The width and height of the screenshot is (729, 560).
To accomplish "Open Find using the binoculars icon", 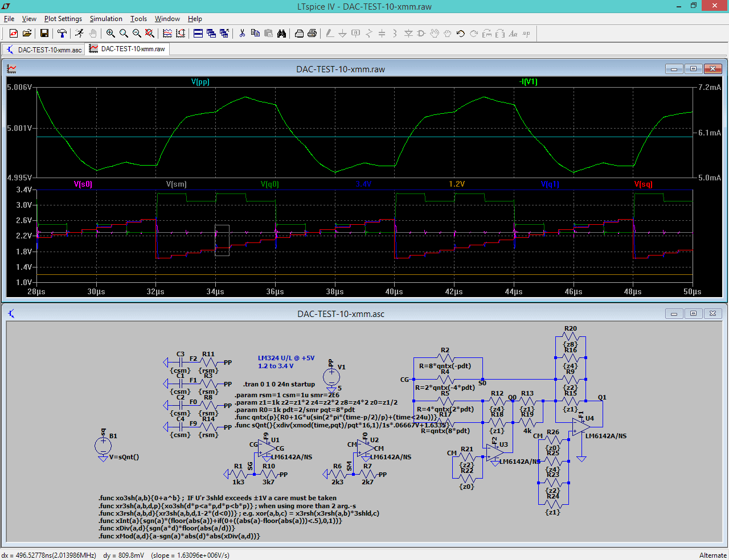I will [x=281, y=34].
